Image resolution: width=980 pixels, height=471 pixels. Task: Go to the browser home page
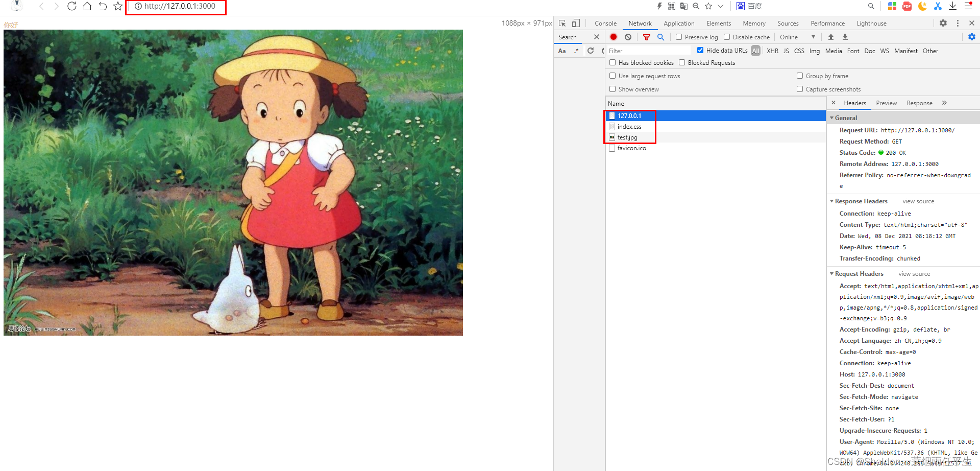[x=87, y=6]
